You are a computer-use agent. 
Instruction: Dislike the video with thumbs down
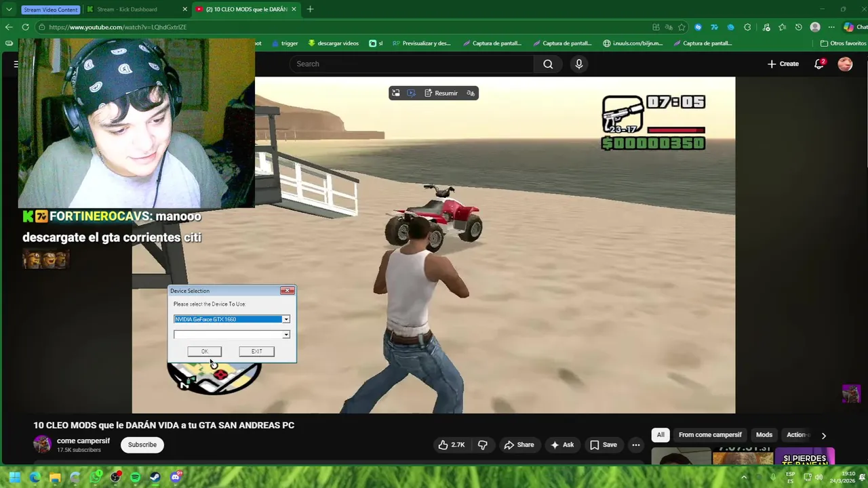483,445
